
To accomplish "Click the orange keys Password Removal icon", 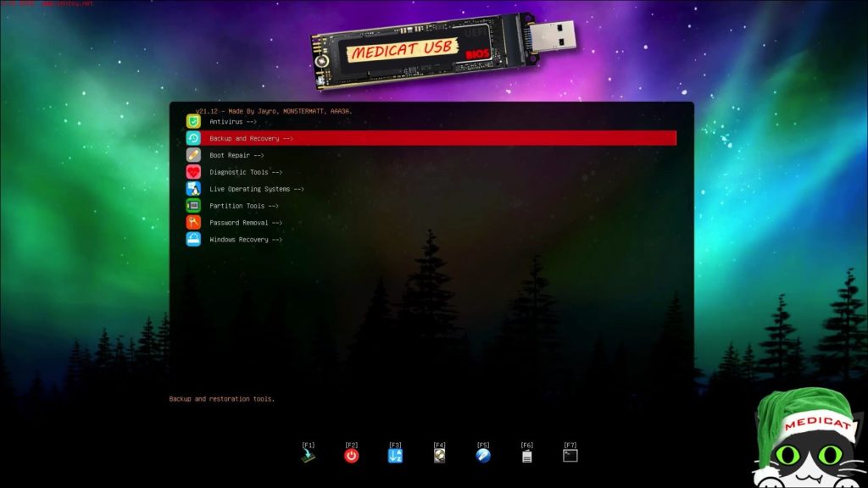I will pyautogui.click(x=193, y=223).
